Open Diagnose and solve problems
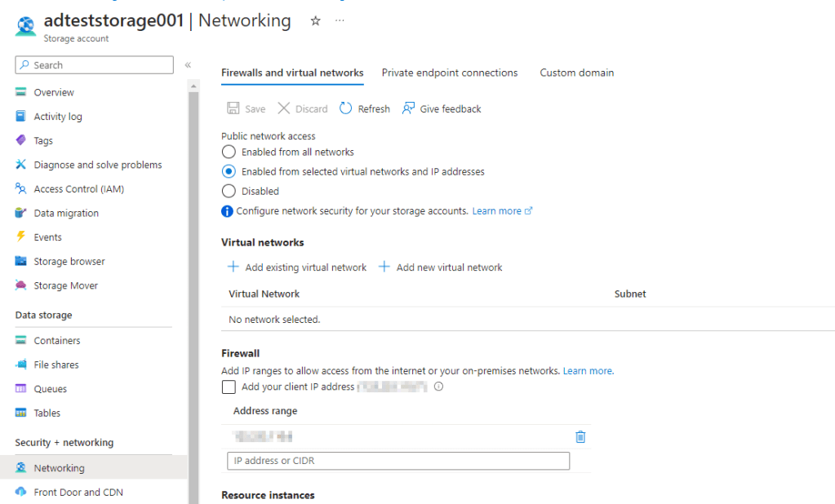Screen dimensions: 835x504 tap(97, 165)
